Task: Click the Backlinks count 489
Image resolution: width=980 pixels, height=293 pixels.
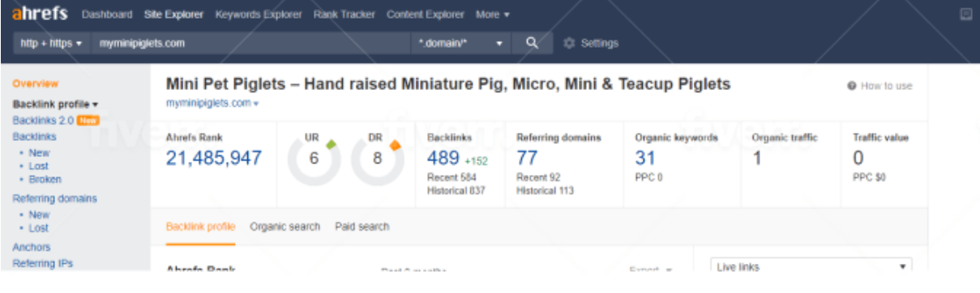Action: click(x=443, y=158)
